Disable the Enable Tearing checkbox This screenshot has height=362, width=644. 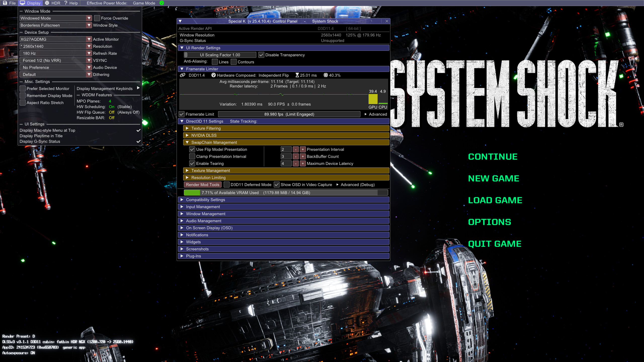point(192,163)
